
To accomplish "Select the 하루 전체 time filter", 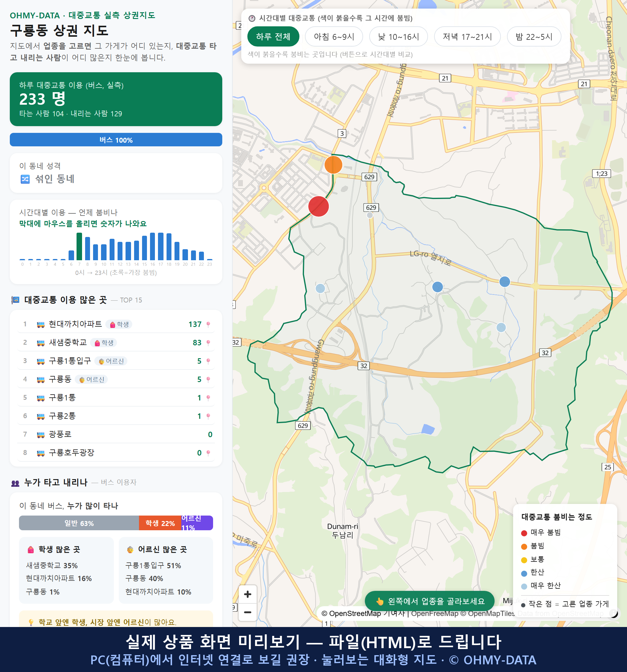I will pos(273,36).
